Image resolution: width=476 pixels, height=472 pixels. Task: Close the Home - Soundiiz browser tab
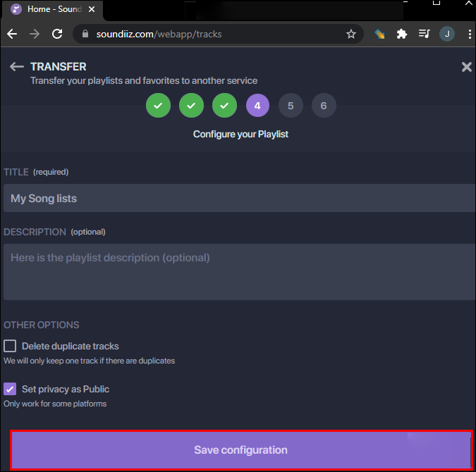click(92, 10)
